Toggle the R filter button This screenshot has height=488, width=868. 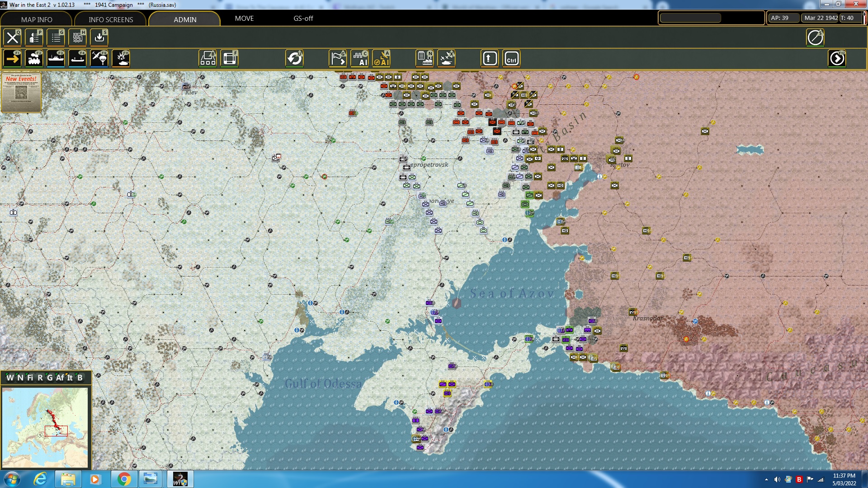[40, 378]
